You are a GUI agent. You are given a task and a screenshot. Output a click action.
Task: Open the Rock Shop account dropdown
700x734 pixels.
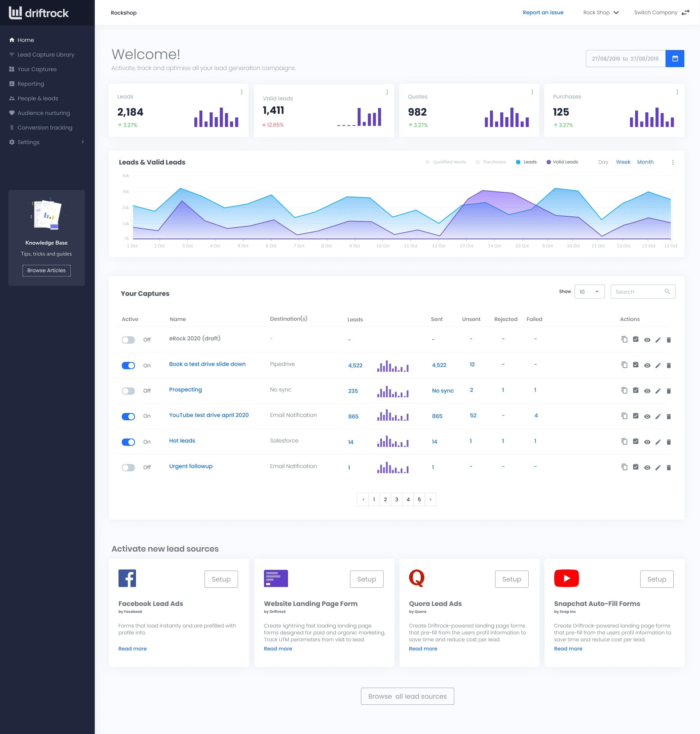(x=601, y=13)
